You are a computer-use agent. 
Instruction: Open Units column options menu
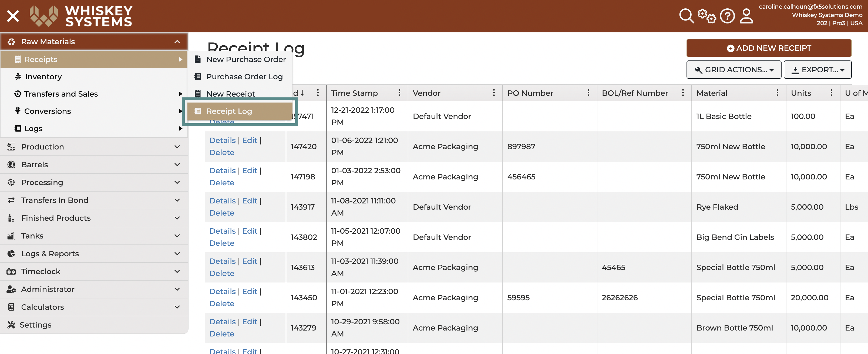pos(831,93)
